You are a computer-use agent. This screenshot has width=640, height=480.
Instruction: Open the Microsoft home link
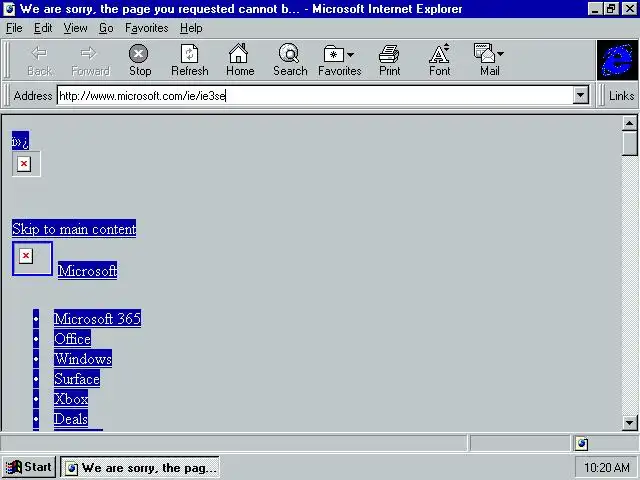pos(87,270)
